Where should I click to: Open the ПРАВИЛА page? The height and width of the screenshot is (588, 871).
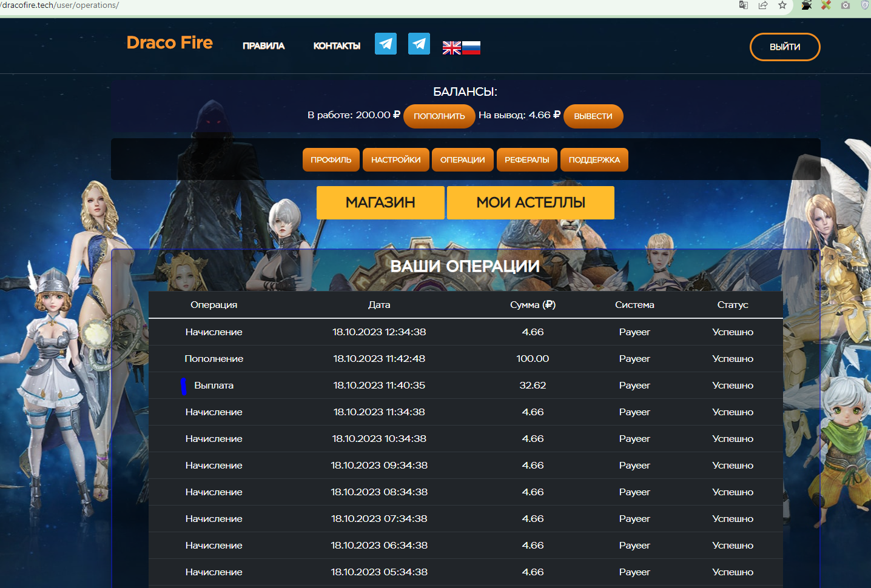[x=263, y=46]
